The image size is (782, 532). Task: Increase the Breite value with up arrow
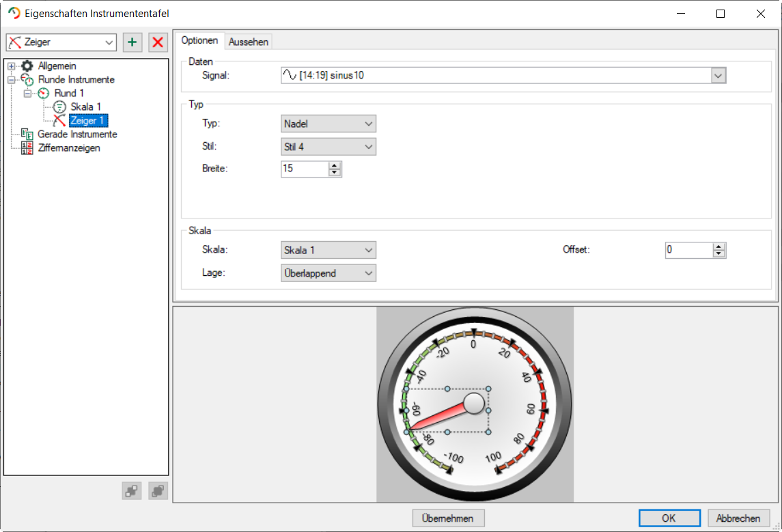click(334, 165)
